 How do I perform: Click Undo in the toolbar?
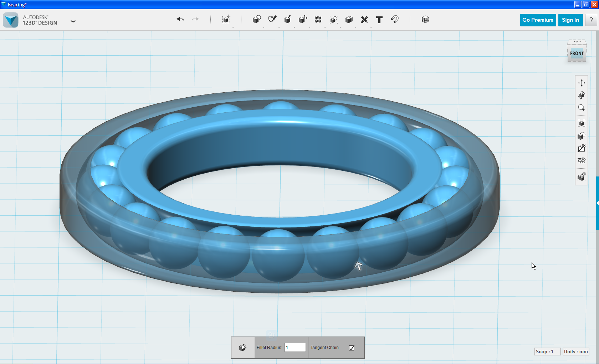click(180, 19)
